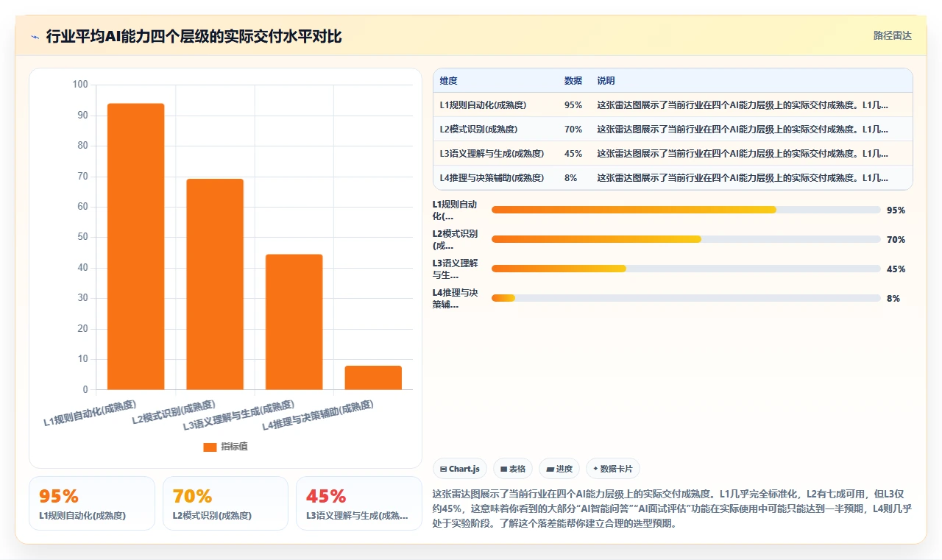Screen dimensions: 942x560
Task: Click the 95% value in the table
Action: (573, 104)
